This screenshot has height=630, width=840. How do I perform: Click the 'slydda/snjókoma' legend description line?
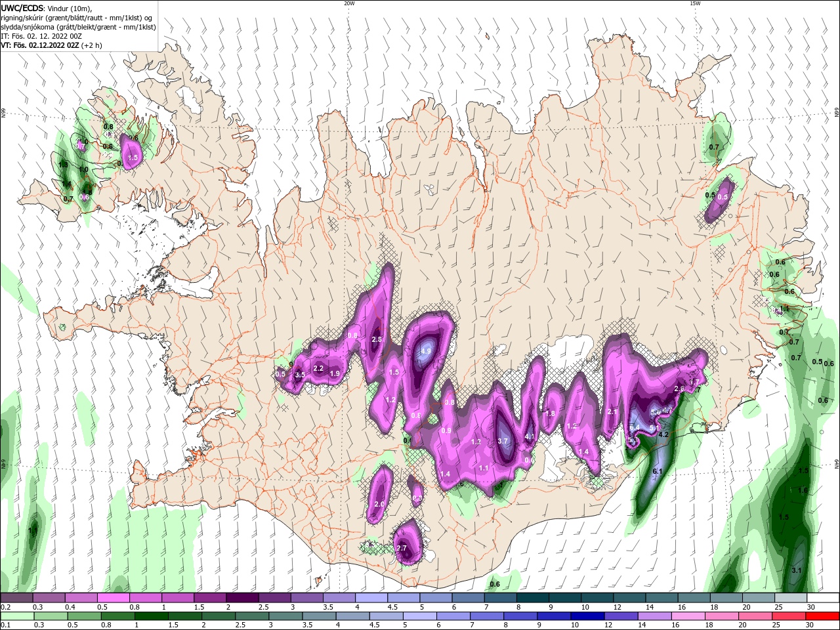point(78,27)
